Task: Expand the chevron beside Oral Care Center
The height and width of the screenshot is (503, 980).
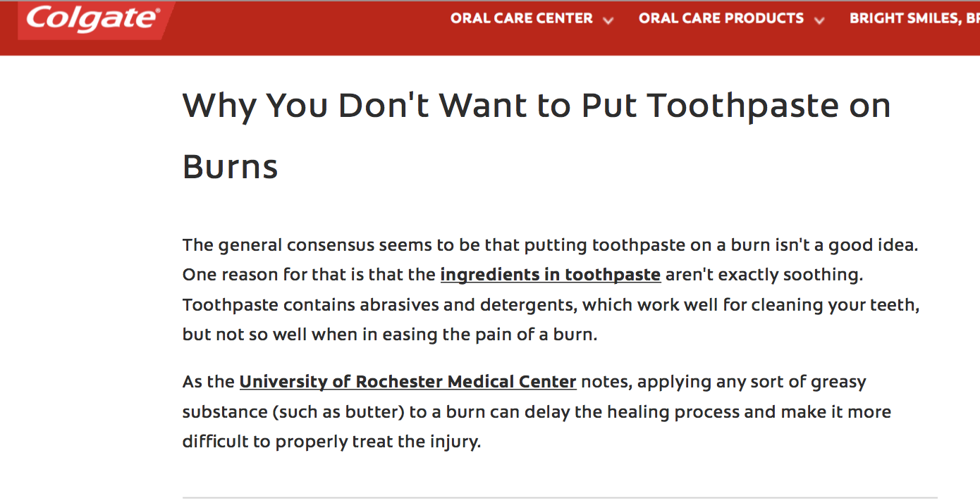Action: tap(608, 20)
